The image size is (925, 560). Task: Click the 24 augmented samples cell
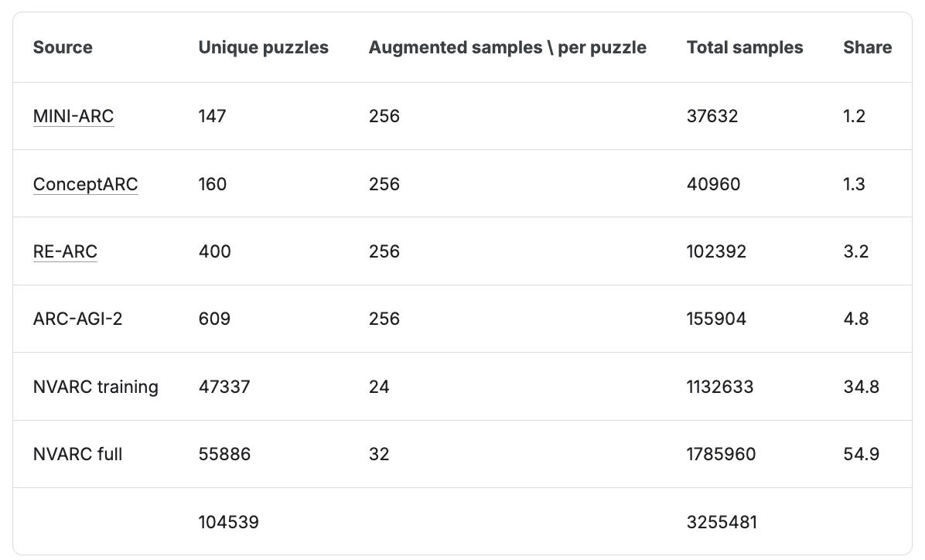click(379, 387)
